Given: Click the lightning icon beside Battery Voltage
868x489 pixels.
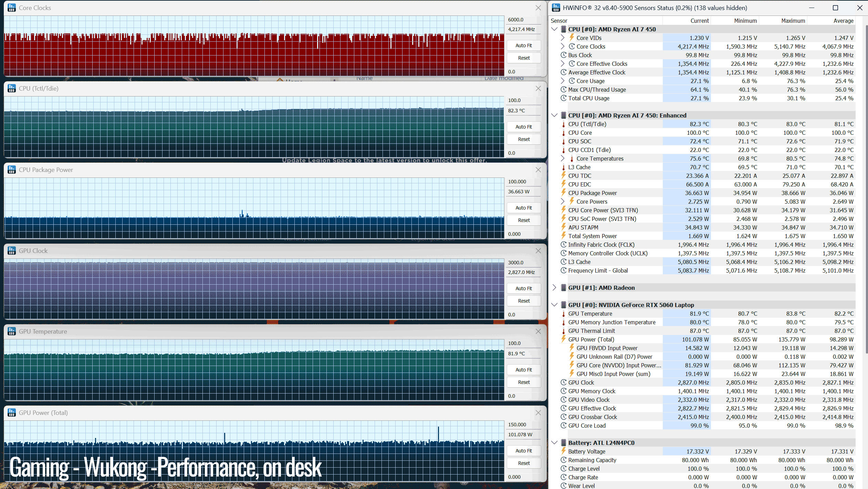Looking at the screenshot, I should point(564,451).
